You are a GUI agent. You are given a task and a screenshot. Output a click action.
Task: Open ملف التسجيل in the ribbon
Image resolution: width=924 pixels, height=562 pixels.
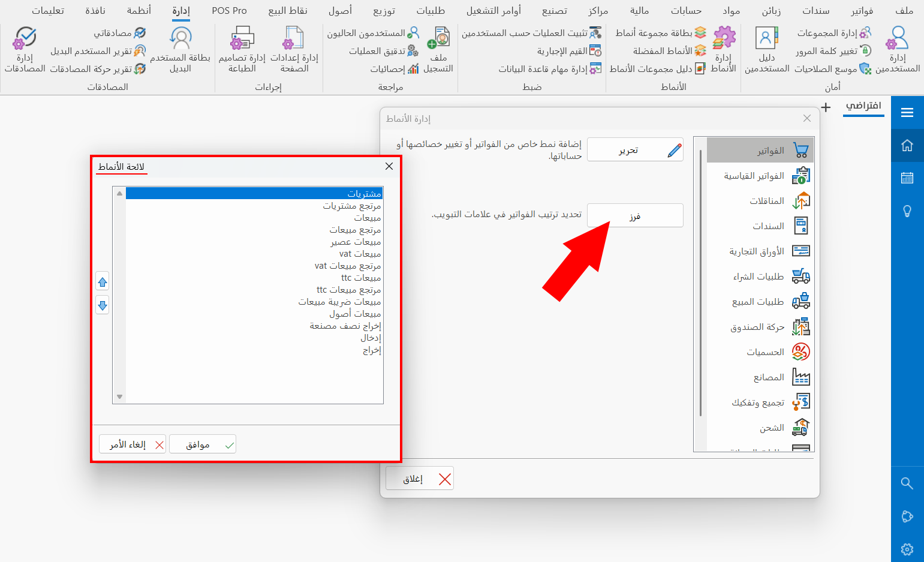(438, 50)
